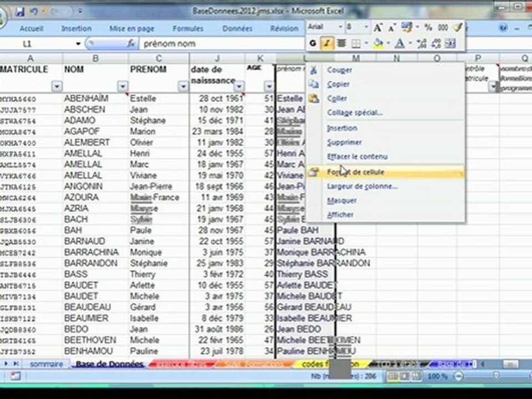Switch to the yellow codes sheet tab
Viewport: 532px width, 399px height.
pyautogui.click(x=330, y=364)
